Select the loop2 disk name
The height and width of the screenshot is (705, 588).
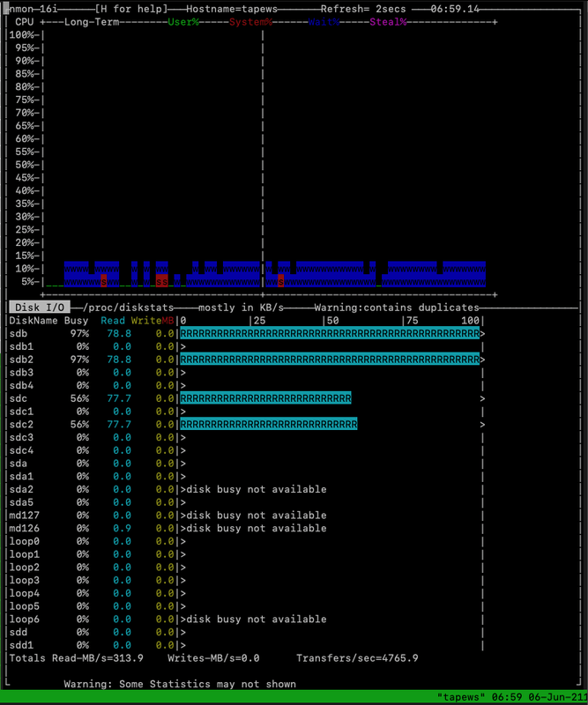pos(25,568)
